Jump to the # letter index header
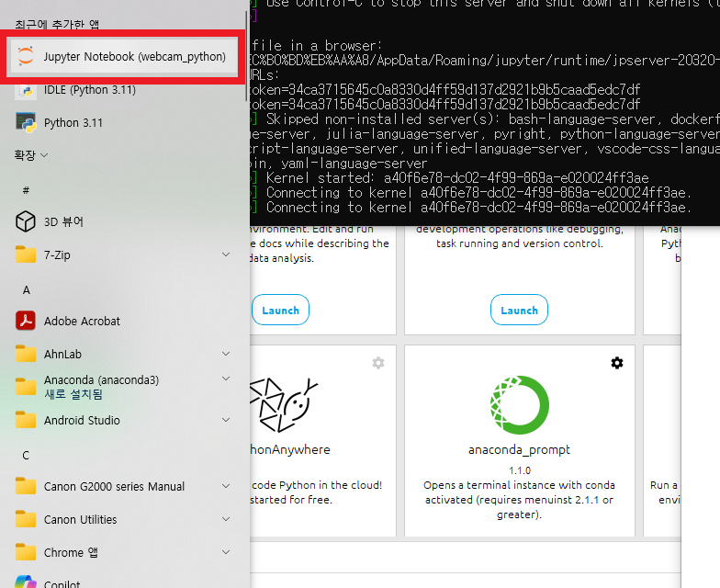 point(26,190)
